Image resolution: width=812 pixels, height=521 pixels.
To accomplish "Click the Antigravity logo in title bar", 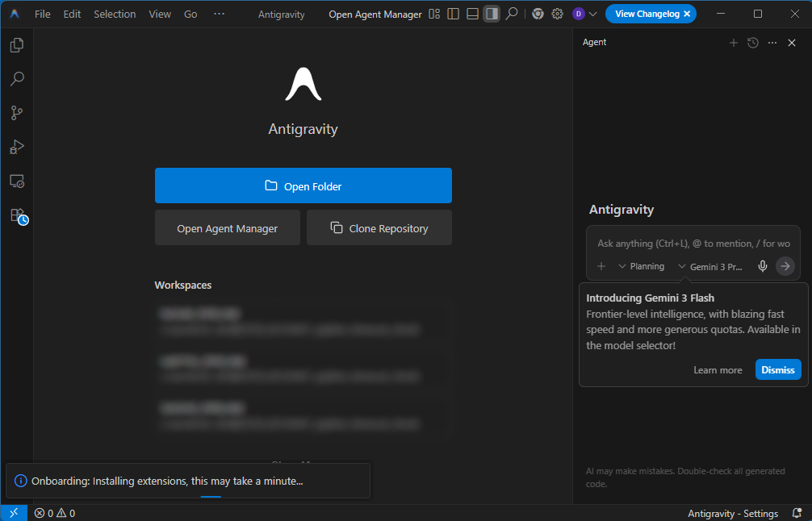I will 15,14.
